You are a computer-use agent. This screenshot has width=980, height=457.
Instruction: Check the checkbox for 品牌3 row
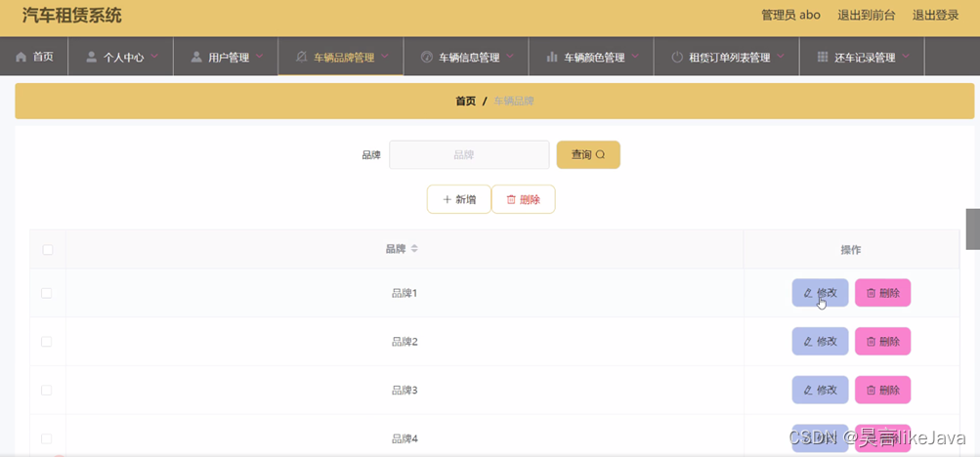pyautogui.click(x=46, y=391)
